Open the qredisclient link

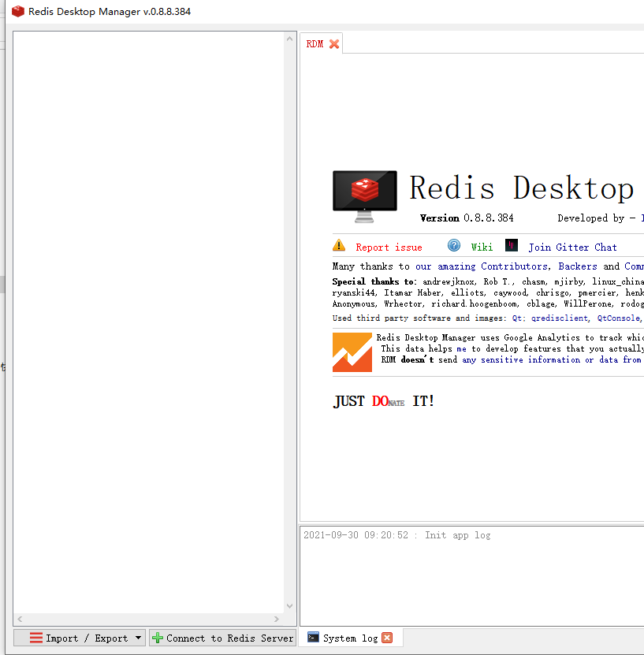click(x=559, y=318)
